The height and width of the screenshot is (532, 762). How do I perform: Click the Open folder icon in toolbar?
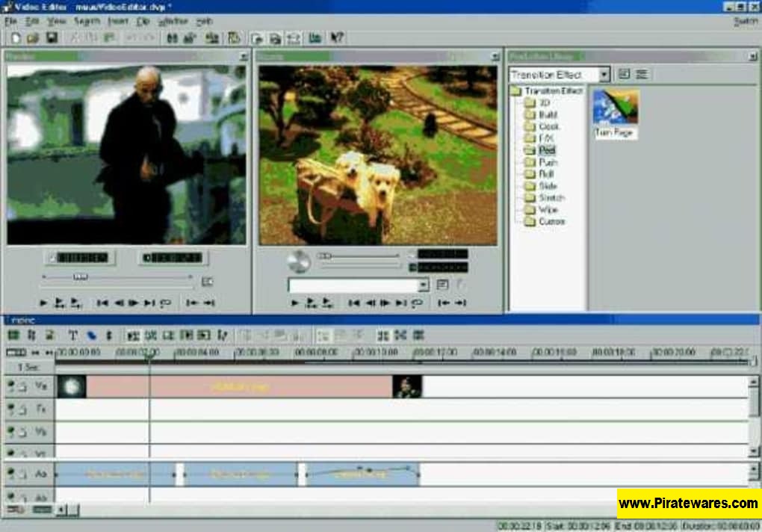33,37
